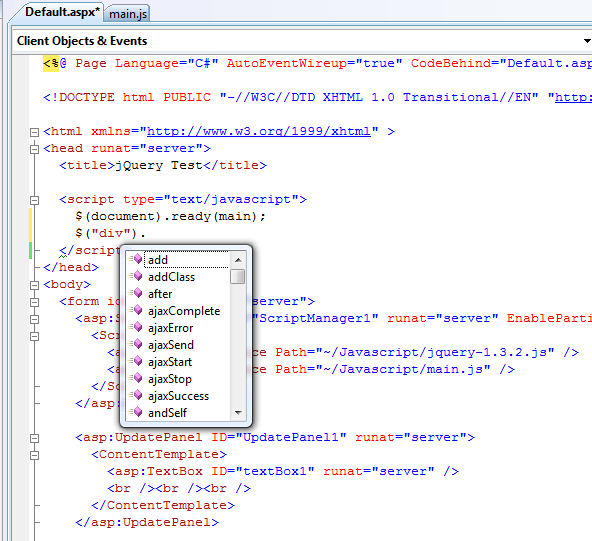Open the main.js tab
Screen dimensions: 592x541
tap(128, 14)
